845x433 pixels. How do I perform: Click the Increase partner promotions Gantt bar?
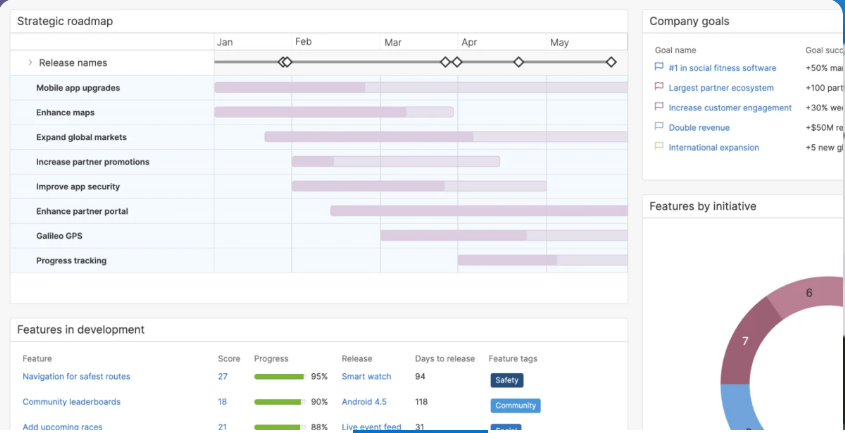tap(396, 161)
